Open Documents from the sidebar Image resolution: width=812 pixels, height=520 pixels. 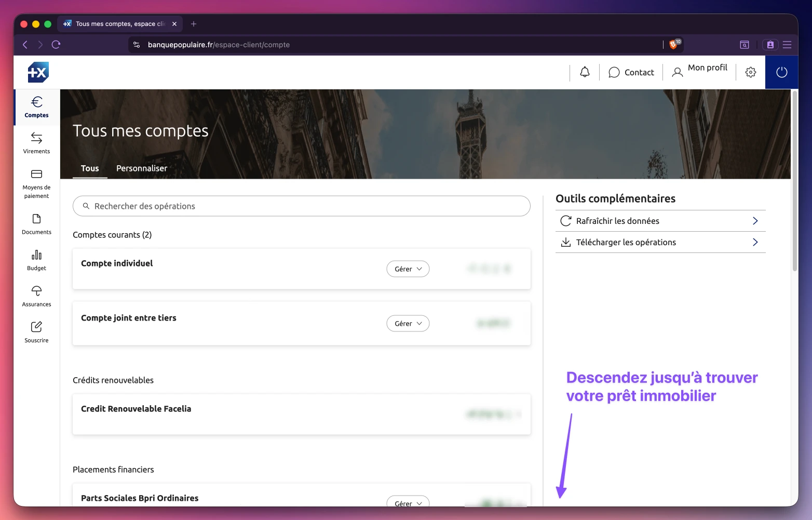(x=36, y=224)
